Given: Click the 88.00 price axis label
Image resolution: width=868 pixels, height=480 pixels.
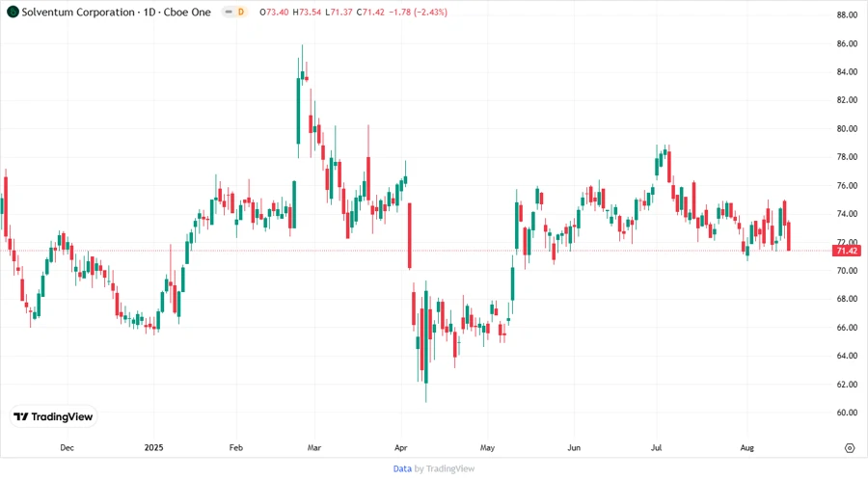Looking at the screenshot, I should point(847,14).
